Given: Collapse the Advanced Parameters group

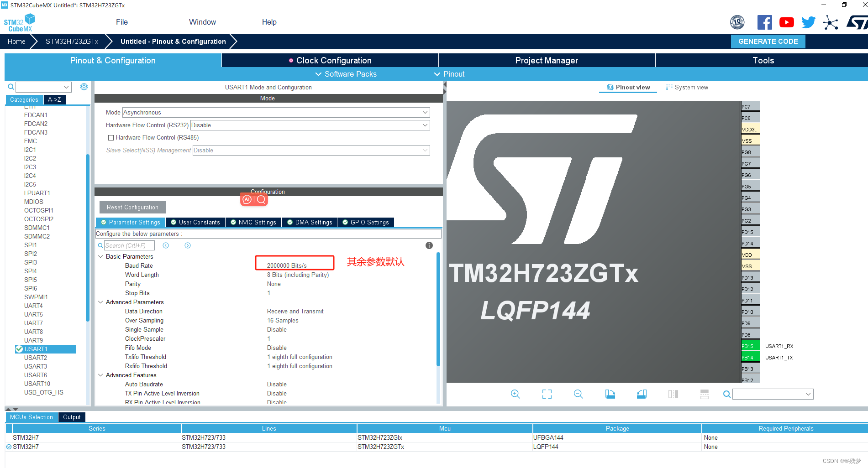Looking at the screenshot, I should pos(100,302).
